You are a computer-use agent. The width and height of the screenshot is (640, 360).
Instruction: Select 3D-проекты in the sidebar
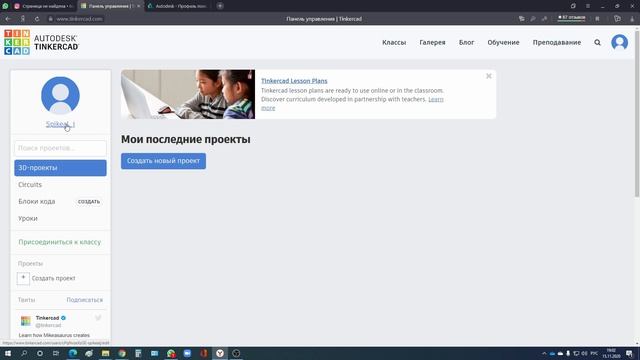pos(60,168)
